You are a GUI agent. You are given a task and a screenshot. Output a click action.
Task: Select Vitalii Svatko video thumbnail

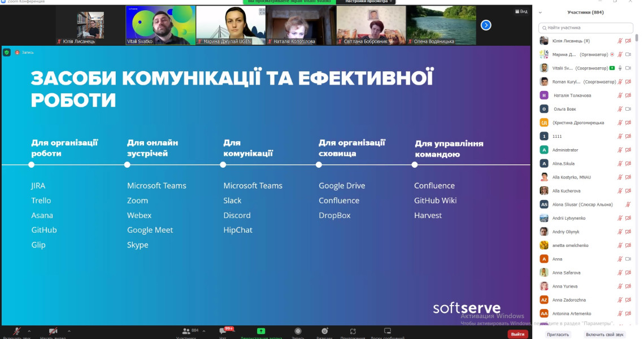click(x=160, y=25)
